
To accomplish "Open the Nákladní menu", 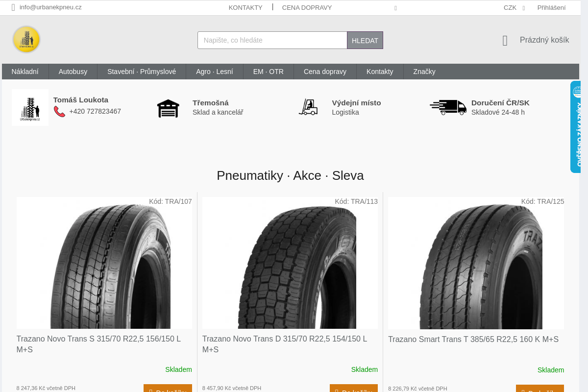I will pos(25,72).
